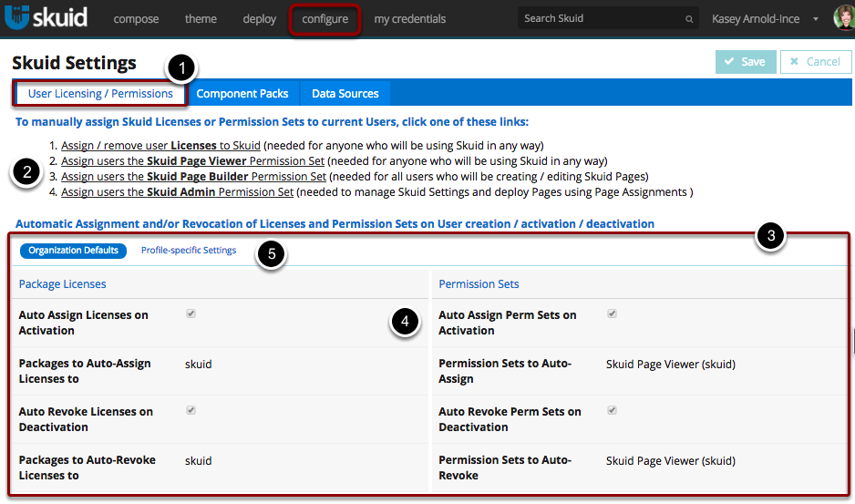Type in the Search Skuid field
Screen dimensions: 855x504
click(602, 19)
